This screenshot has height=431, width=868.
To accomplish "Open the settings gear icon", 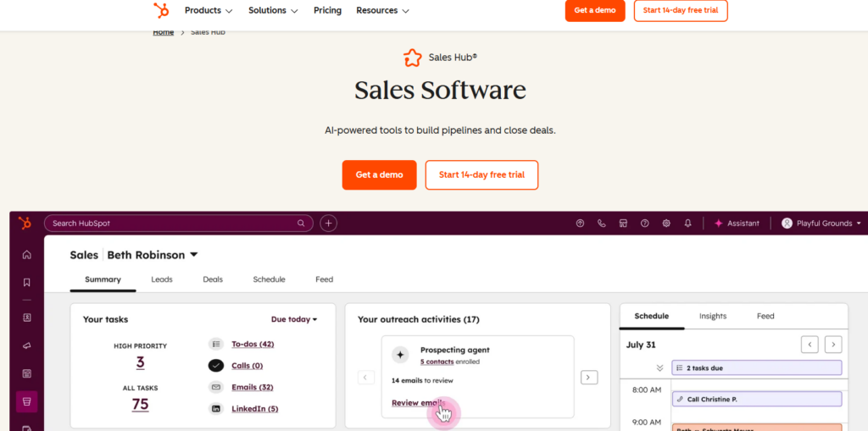I will pyautogui.click(x=666, y=224).
